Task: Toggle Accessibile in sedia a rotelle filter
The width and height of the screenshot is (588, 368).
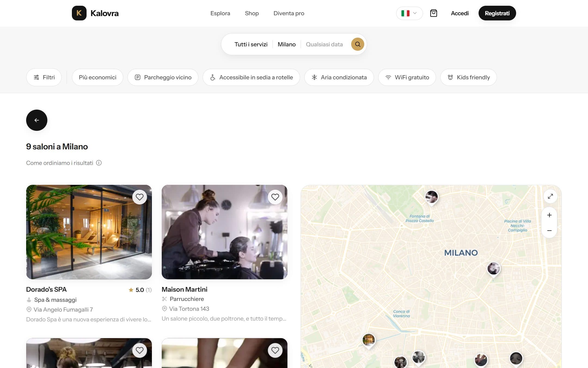Action: click(x=251, y=77)
